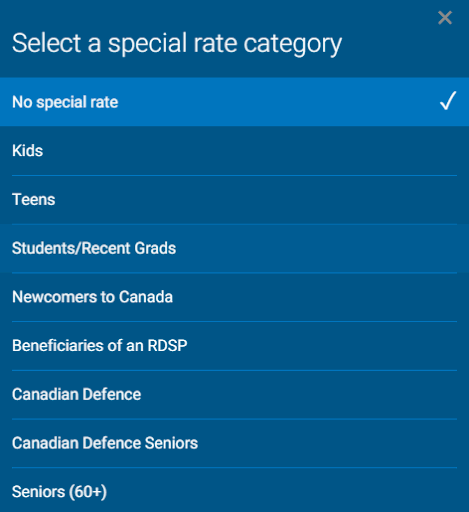Pick the Seniors (60+) rate
The height and width of the screenshot is (512, 469).
point(234,490)
